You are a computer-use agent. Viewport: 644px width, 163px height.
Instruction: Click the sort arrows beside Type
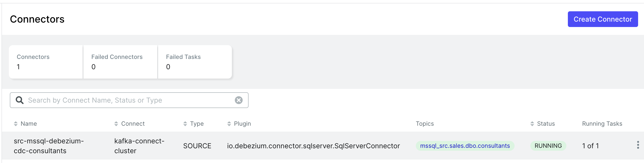[x=185, y=124]
